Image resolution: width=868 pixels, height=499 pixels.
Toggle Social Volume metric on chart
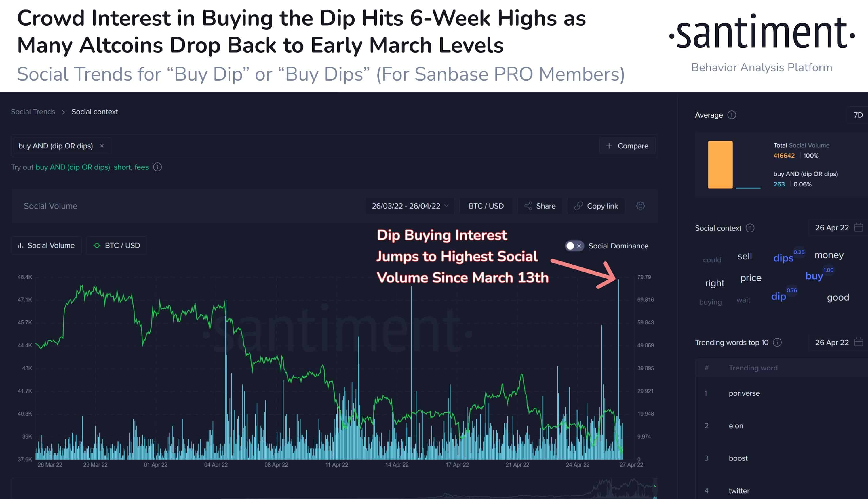tap(46, 245)
